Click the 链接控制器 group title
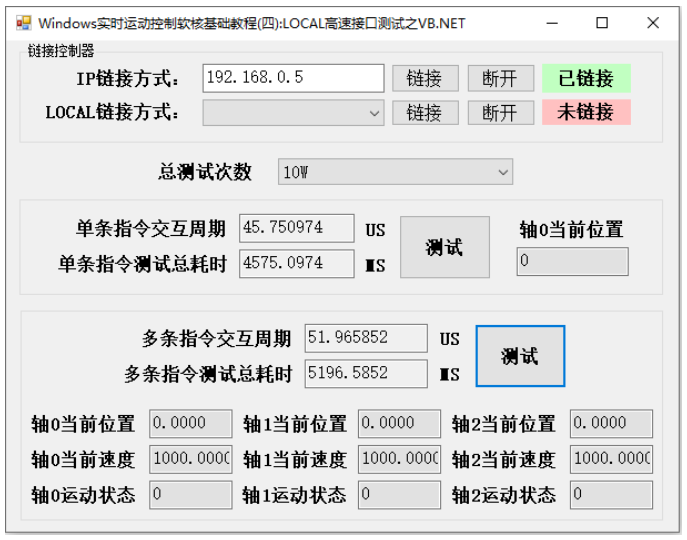The width and height of the screenshot is (687, 540). [61, 51]
